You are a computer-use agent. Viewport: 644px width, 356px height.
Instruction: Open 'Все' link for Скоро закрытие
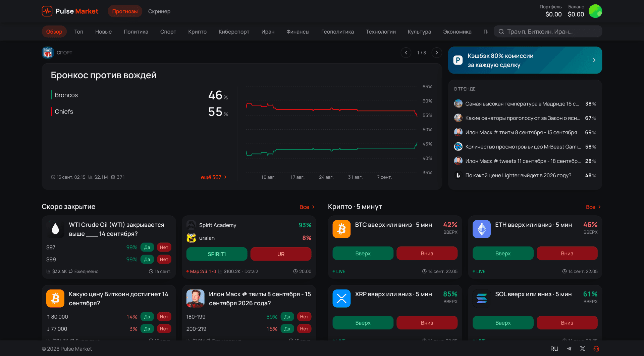307,207
